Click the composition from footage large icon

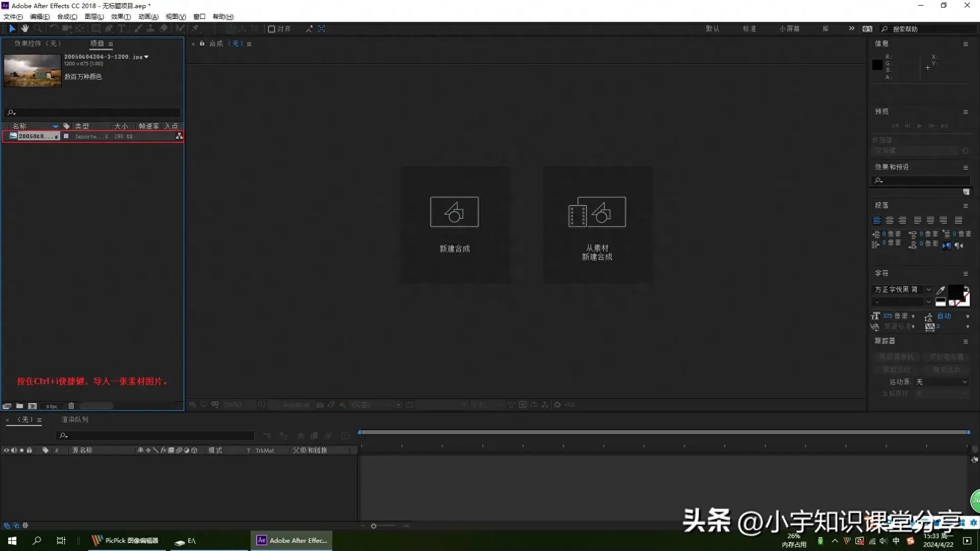pyautogui.click(x=597, y=212)
